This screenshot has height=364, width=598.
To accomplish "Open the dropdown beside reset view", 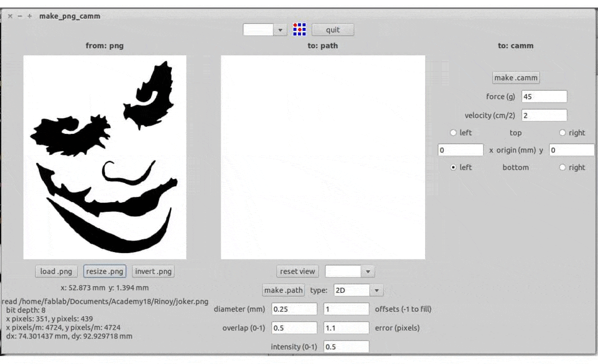I will click(x=368, y=271).
